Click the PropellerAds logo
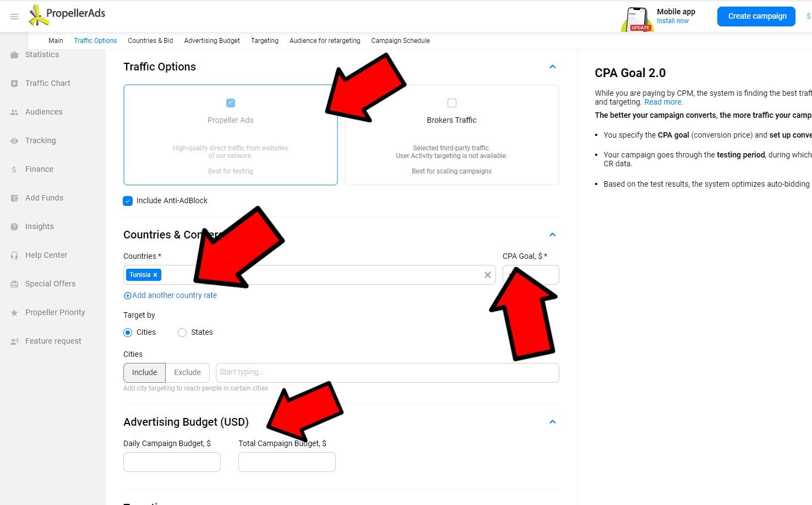Screen dimensions: 812x505 [x=67, y=15]
